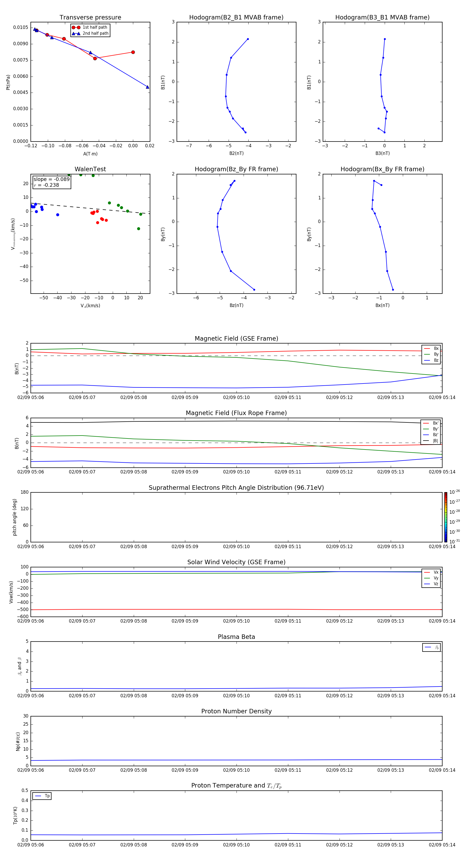Click the 'Plasma Beta' panel title
The width and height of the screenshot is (473, 868).
point(236,637)
